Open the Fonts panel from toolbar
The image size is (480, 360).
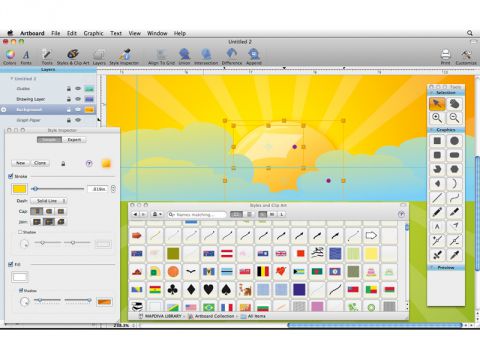pyautogui.click(x=26, y=57)
